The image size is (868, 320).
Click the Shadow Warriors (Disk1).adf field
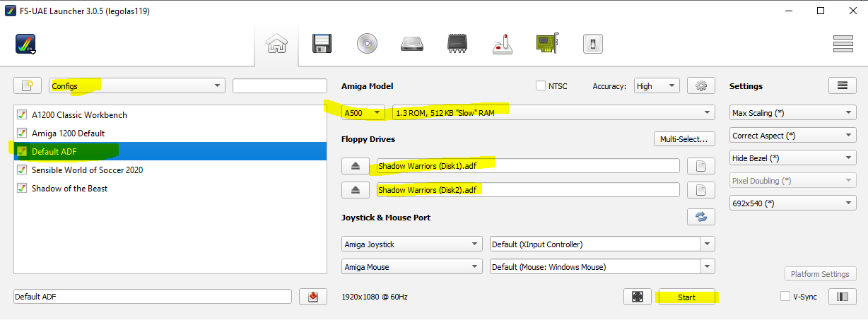coord(528,166)
